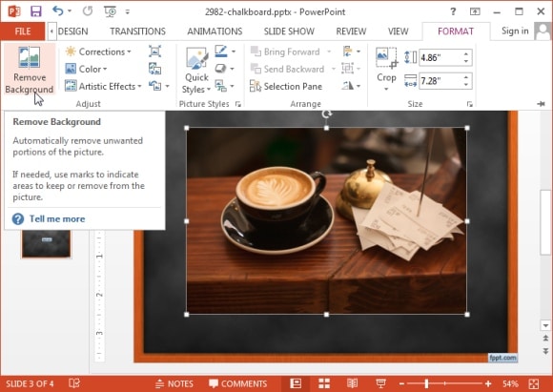The width and height of the screenshot is (553, 392).
Task: Click the Save icon in quick access toolbar
Action: click(35, 11)
